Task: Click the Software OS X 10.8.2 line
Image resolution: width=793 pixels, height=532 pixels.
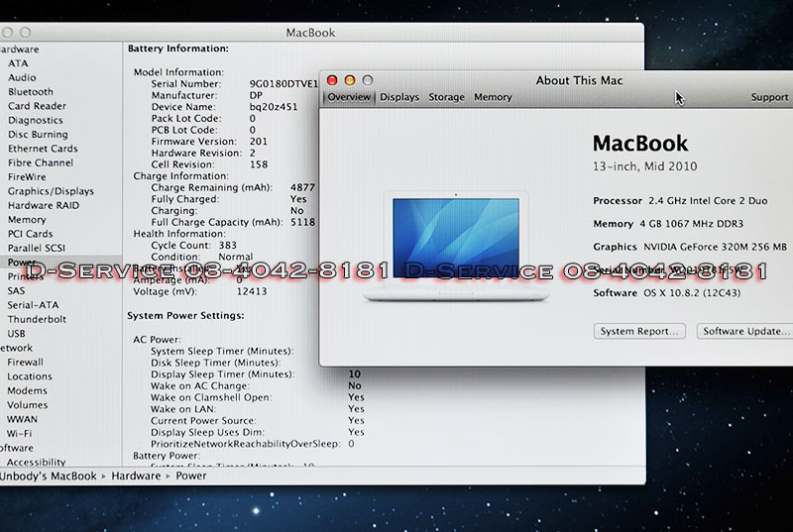Action: click(666, 293)
